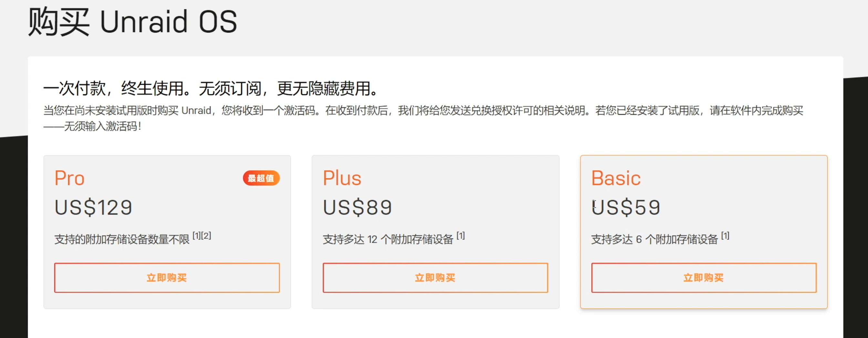Click the 最超值 badge on Pro card

tap(261, 178)
